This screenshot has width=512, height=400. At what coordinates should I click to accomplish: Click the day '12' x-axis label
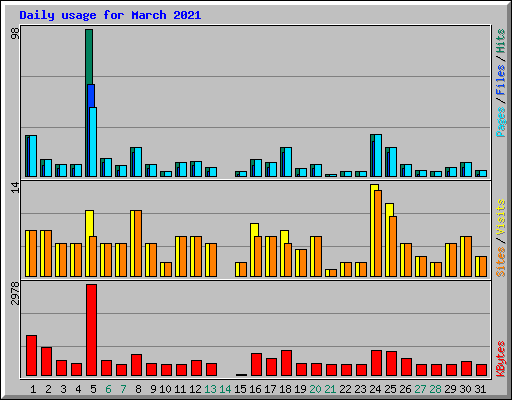tap(195, 389)
